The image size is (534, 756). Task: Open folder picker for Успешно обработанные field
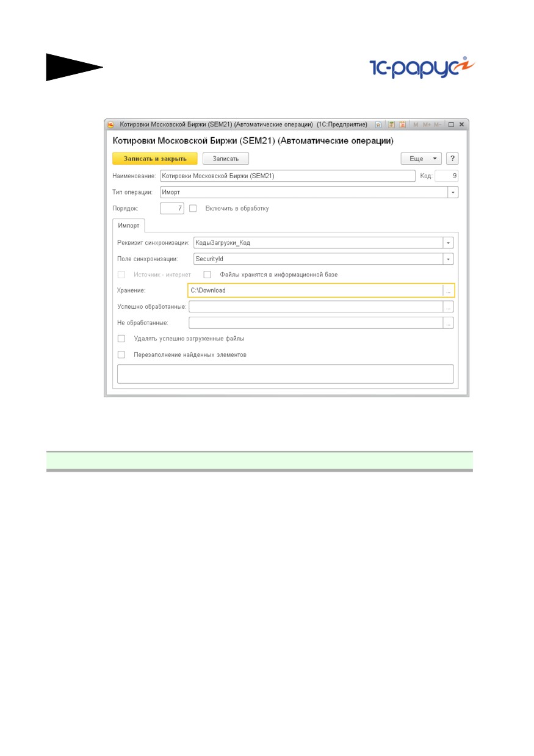(449, 307)
